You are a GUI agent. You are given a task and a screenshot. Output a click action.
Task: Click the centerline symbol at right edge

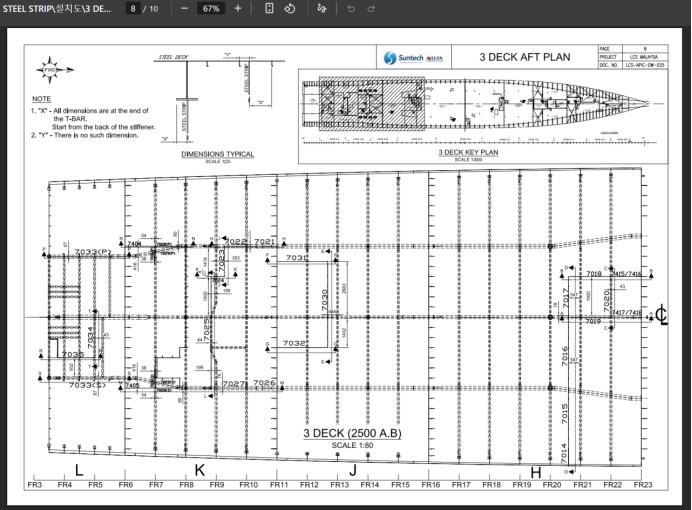click(x=661, y=317)
